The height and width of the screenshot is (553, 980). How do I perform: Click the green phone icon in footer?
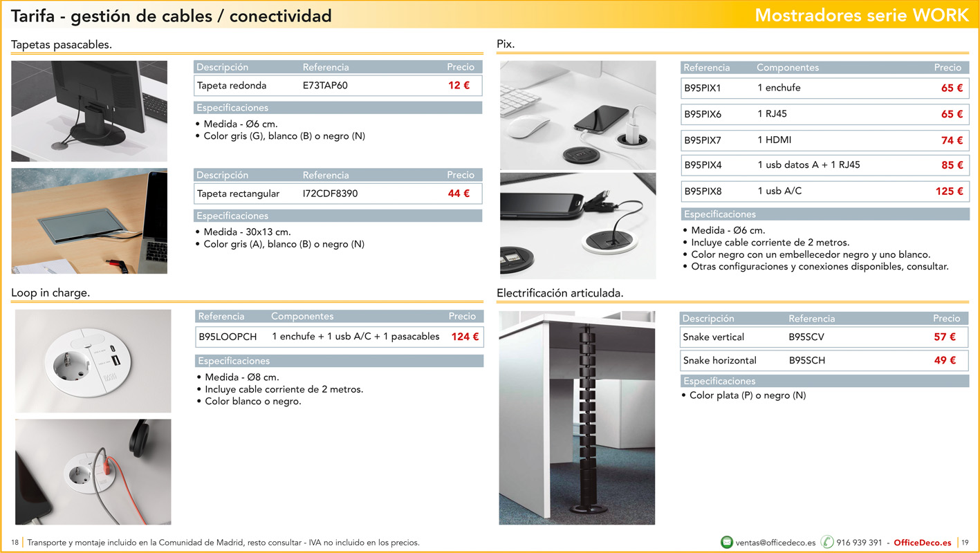(827, 543)
